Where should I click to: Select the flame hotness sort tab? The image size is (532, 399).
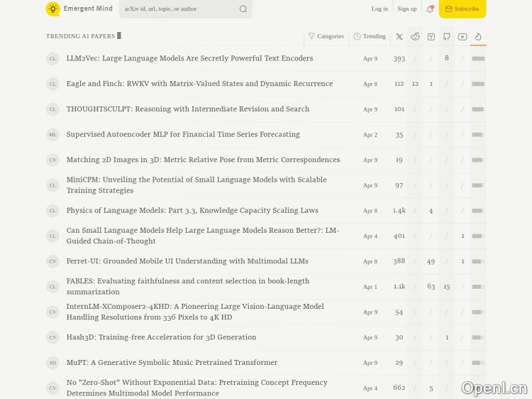[478, 36]
